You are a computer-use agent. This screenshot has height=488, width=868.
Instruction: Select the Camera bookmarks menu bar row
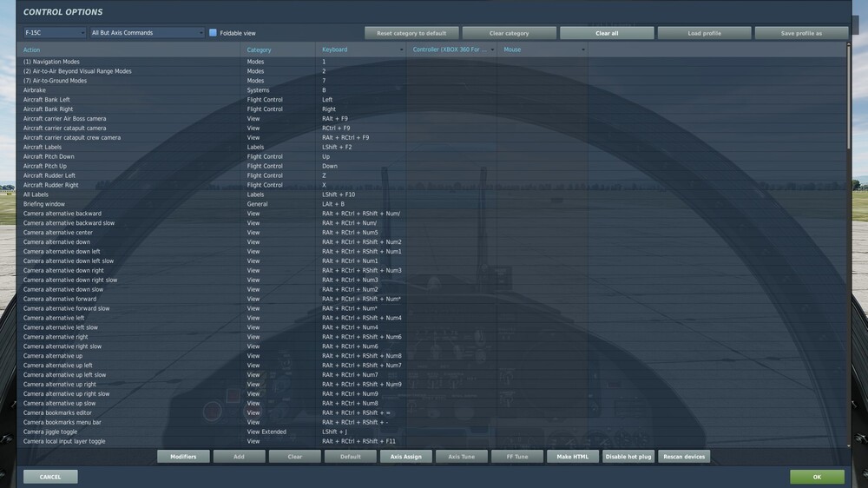[x=432, y=422]
